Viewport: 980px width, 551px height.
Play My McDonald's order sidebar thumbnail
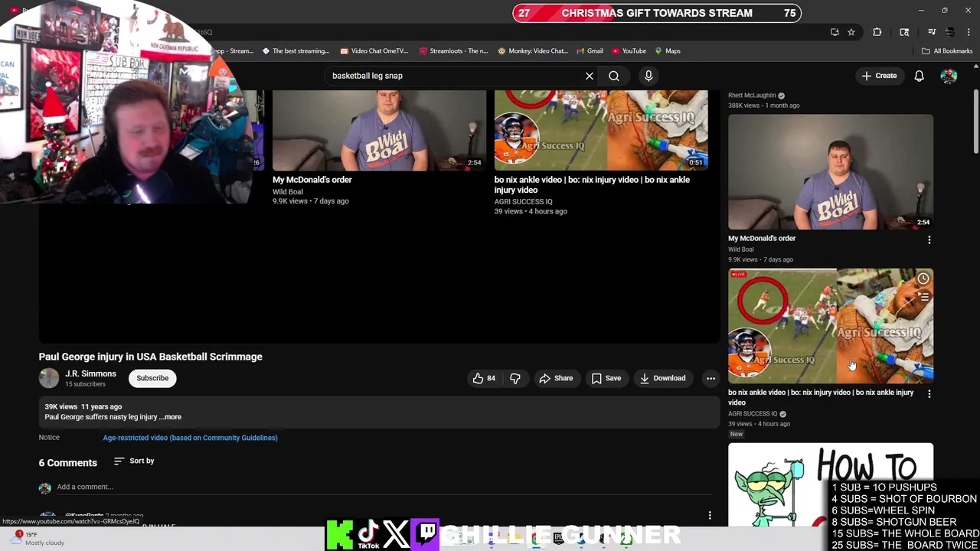click(x=831, y=172)
